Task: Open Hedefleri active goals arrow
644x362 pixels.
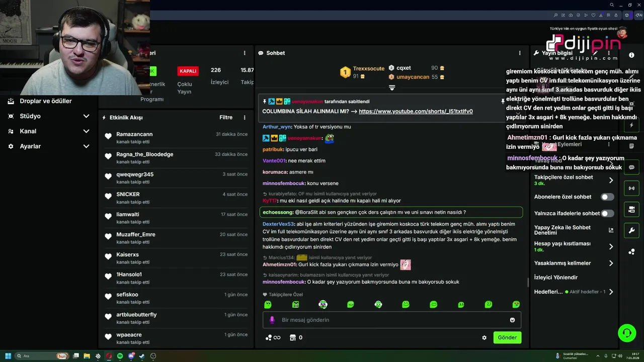Action: 611,292
